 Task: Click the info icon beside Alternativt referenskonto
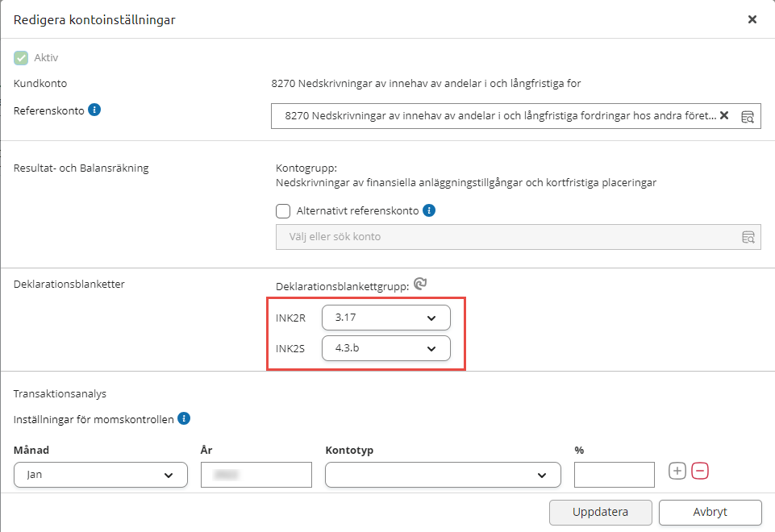tap(430, 211)
